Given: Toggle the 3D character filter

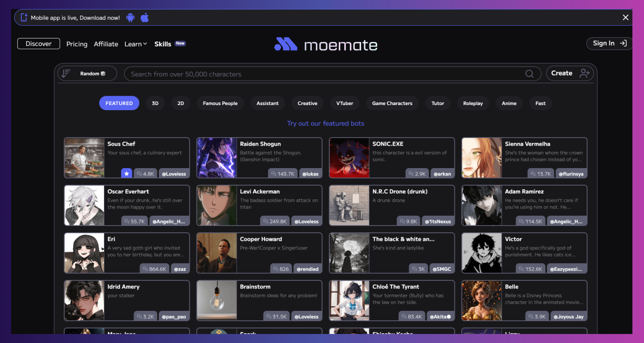Looking at the screenshot, I should (x=155, y=103).
